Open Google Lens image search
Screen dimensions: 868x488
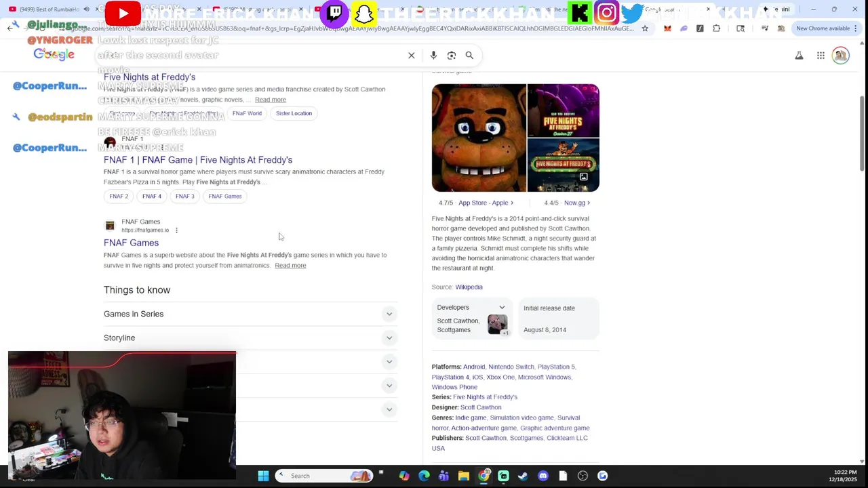pyautogui.click(x=452, y=56)
